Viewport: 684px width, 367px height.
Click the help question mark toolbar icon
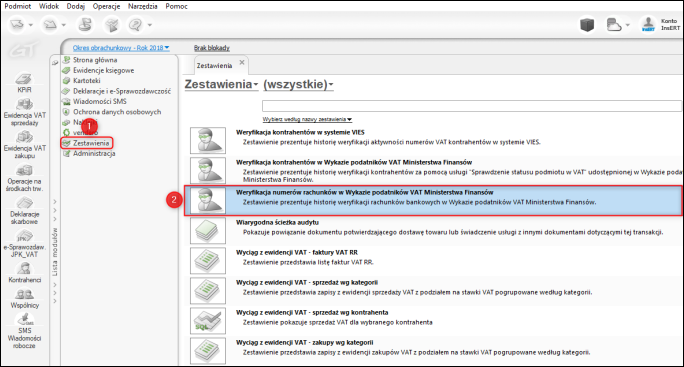[135, 25]
